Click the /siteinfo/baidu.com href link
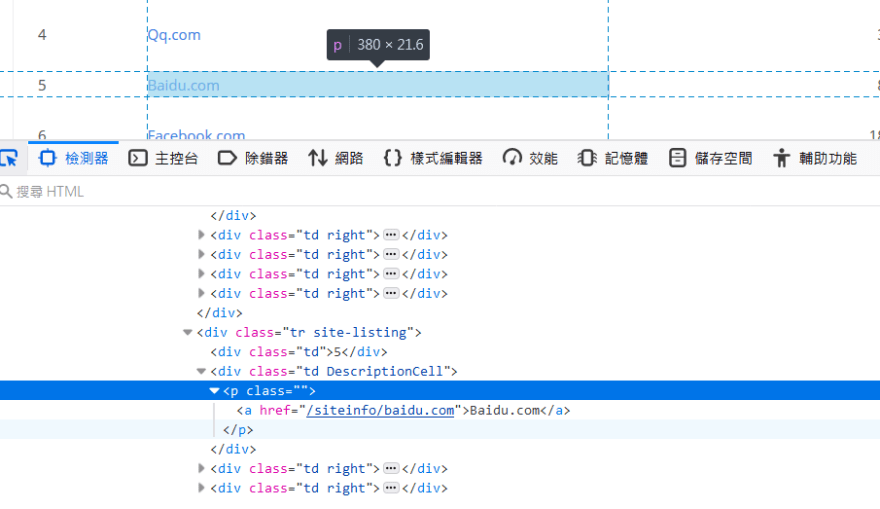880x509 pixels. (x=381, y=410)
